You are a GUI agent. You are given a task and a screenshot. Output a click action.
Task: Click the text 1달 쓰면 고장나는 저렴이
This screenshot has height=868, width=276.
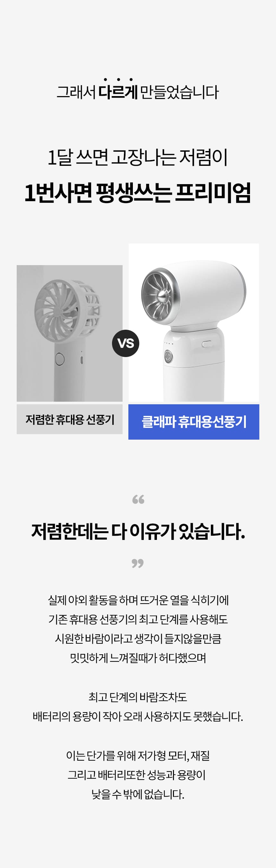tap(138, 157)
